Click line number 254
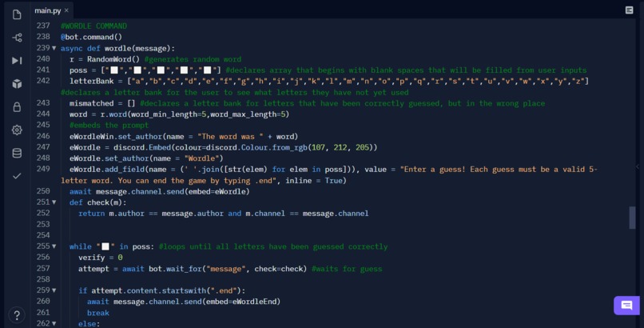This screenshot has width=644, height=328. click(43, 235)
